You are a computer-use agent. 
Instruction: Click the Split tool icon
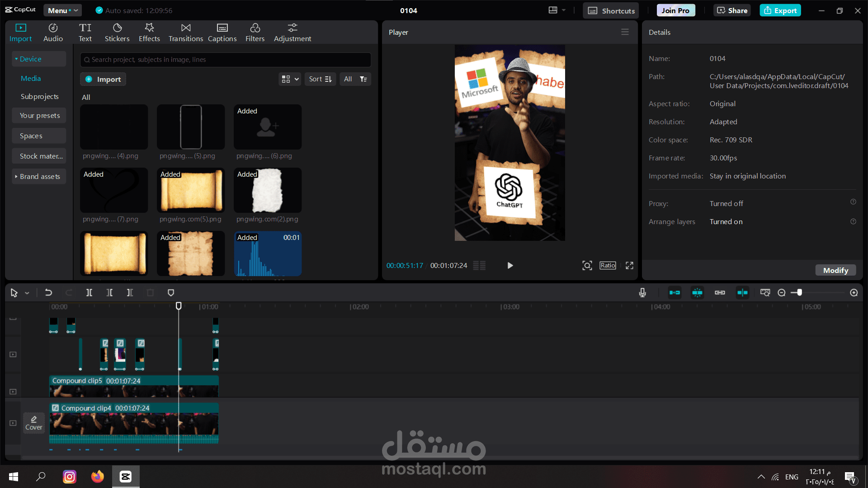pos(89,293)
